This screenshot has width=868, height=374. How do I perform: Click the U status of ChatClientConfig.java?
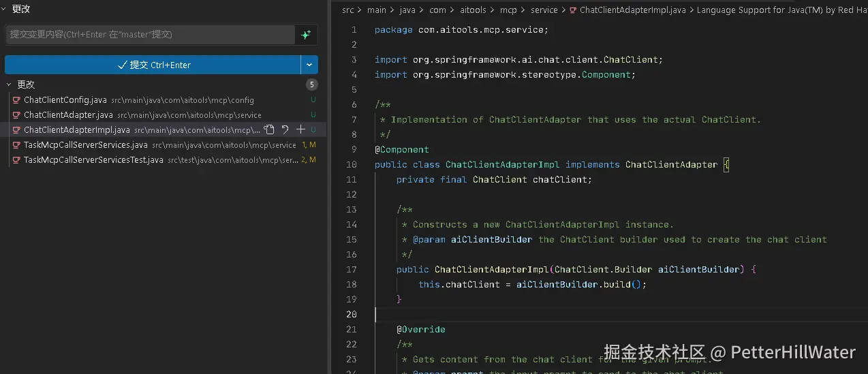(313, 100)
